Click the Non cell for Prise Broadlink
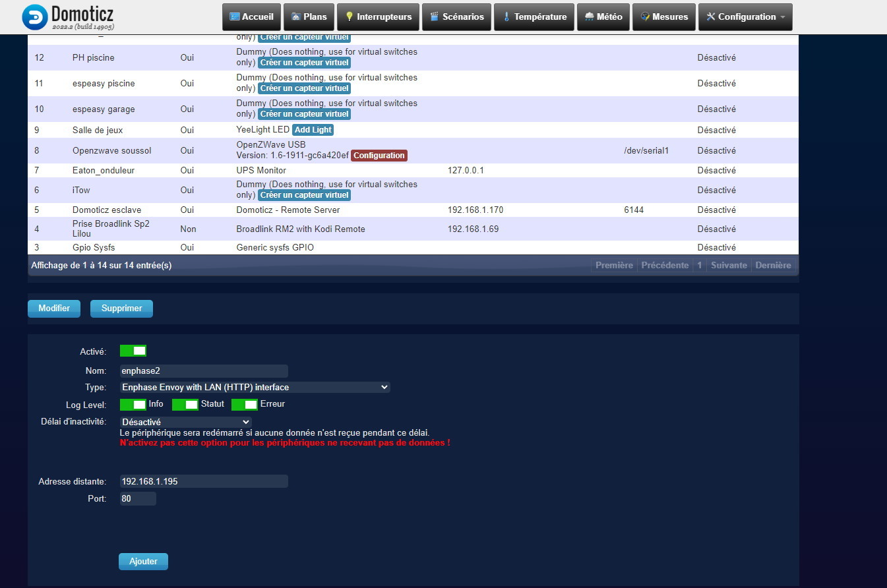 [x=188, y=229]
